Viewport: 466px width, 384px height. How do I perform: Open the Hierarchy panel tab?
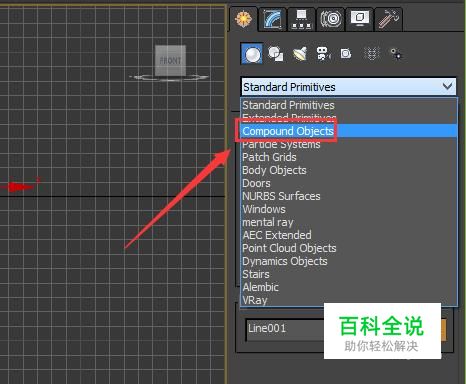click(x=301, y=19)
